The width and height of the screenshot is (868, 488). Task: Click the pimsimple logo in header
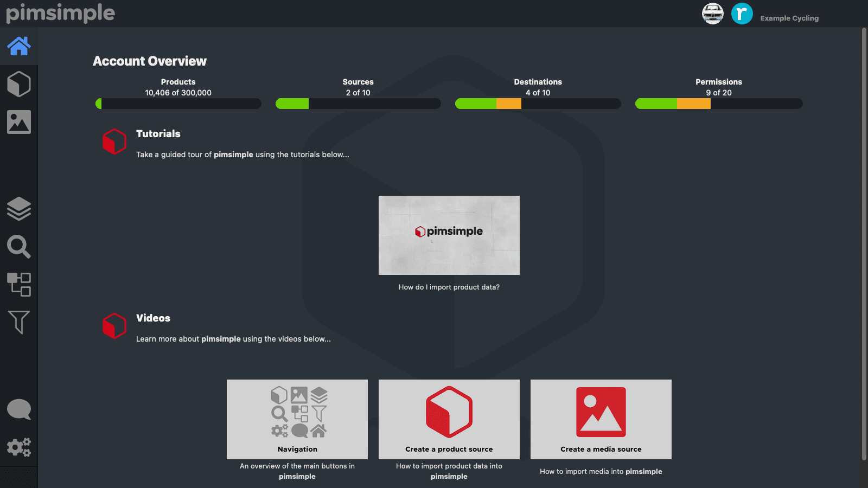tap(60, 13)
